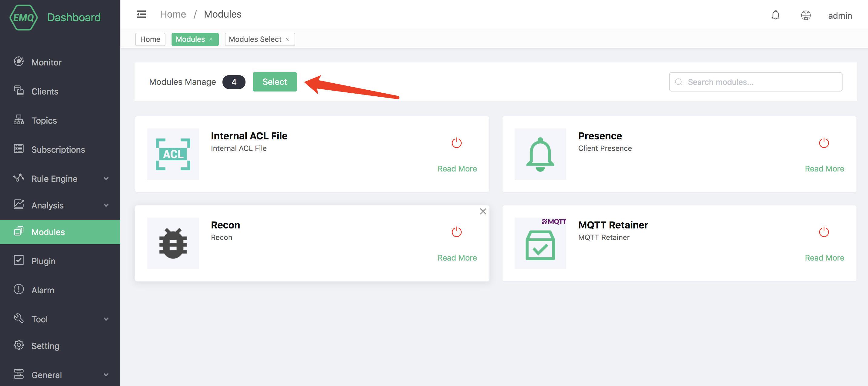The width and height of the screenshot is (868, 386).
Task: Open Subscriptions in the sidebar
Action: pyautogui.click(x=60, y=150)
